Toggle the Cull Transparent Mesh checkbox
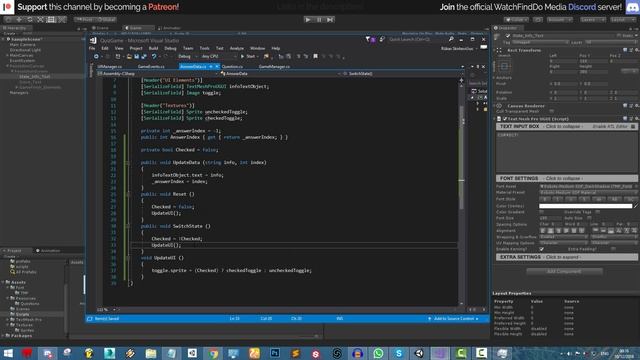Image resolution: width=640 pixels, height=360 pixels. [551, 111]
